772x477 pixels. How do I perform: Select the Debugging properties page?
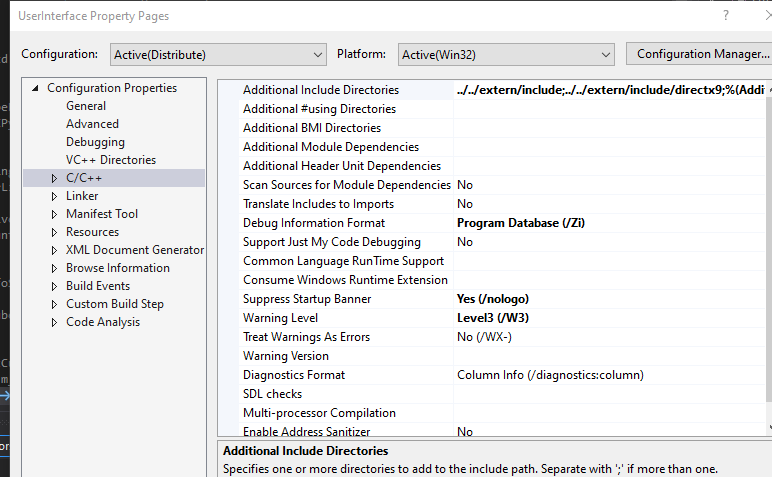pyautogui.click(x=96, y=142)
